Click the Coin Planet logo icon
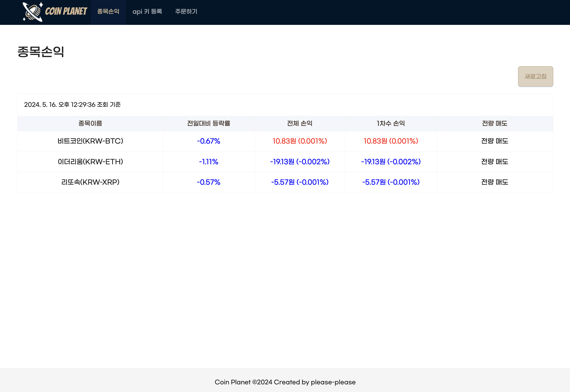Image resolution: width=570 pixels, height=392 pixels. pyautogui.click(x=33, y=12)
